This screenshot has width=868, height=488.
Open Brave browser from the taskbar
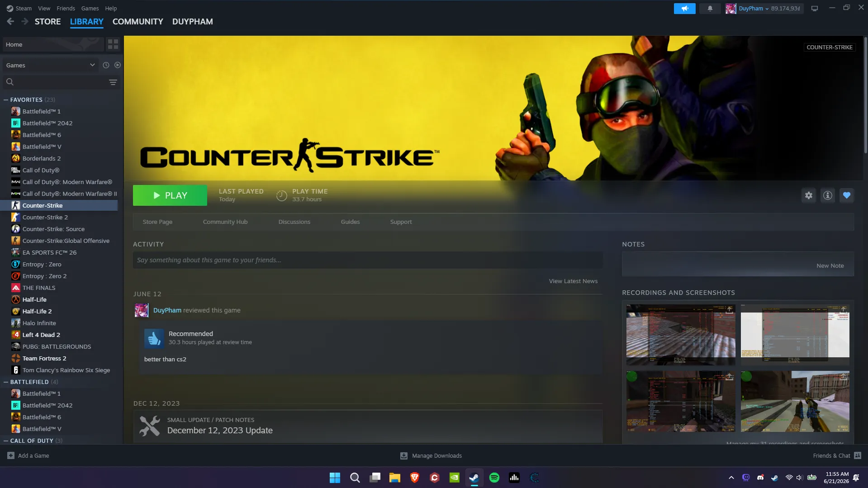(x=415, y=478)
